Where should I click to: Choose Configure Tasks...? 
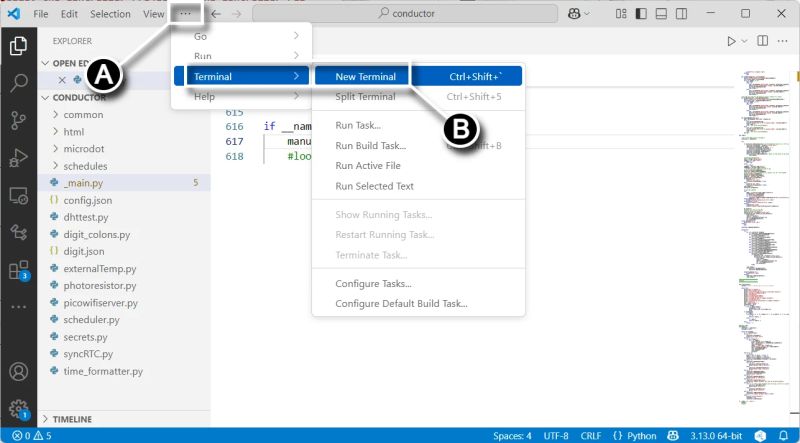[x=418, y=284]
